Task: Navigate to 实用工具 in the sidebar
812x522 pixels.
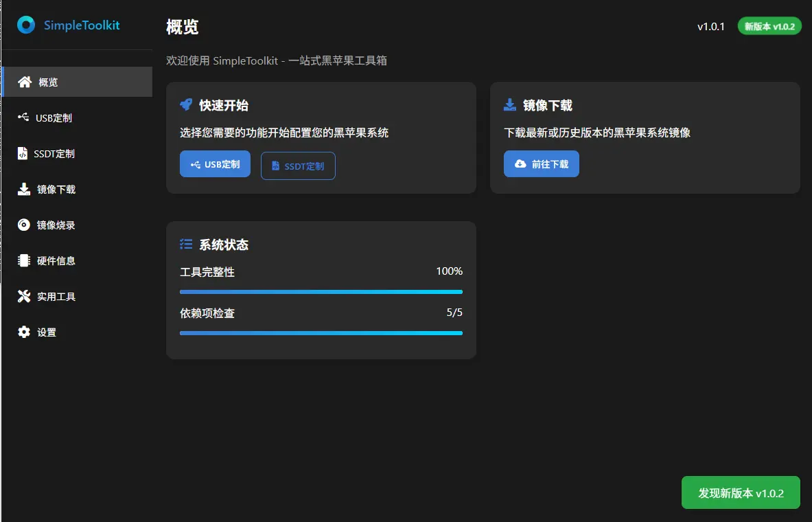Action: click(x=77, y=296)
